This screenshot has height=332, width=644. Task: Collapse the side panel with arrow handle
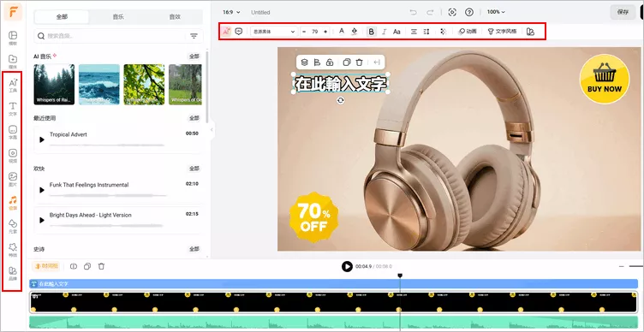212,130
